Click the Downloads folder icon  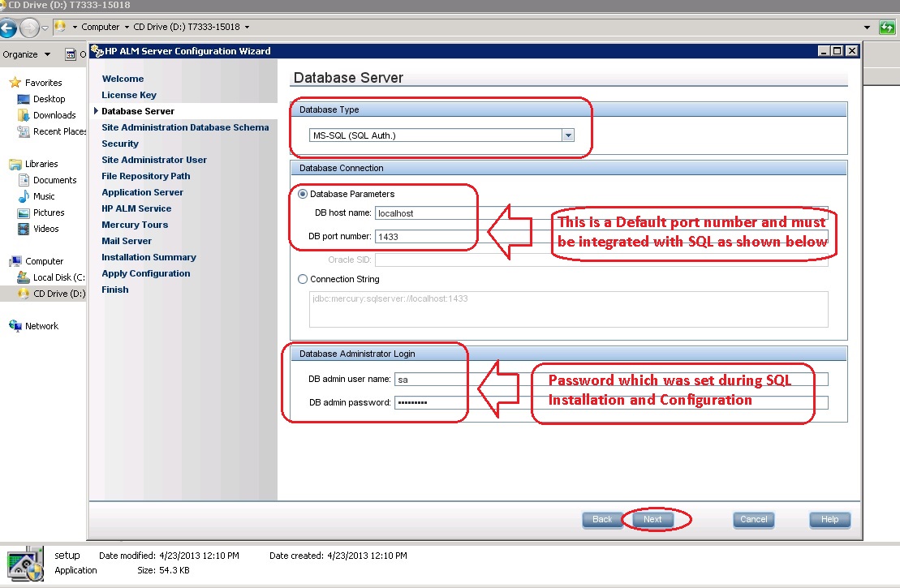[x=24, y=115]
